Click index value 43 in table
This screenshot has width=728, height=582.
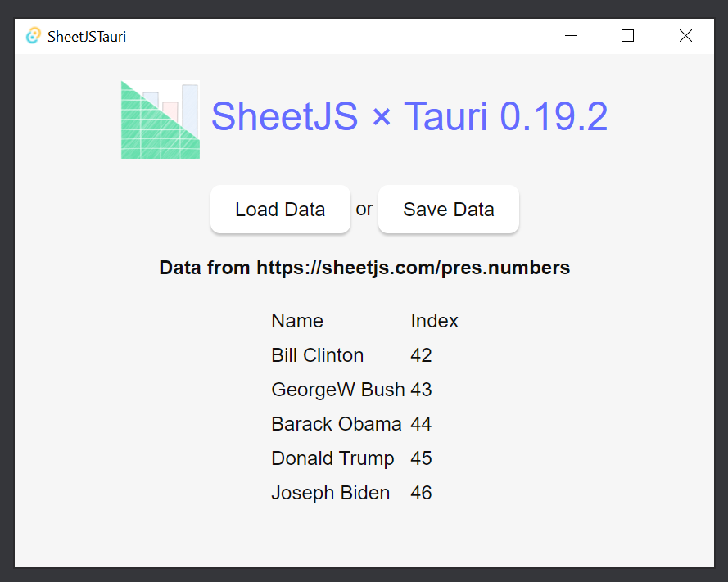coord(421,390)
